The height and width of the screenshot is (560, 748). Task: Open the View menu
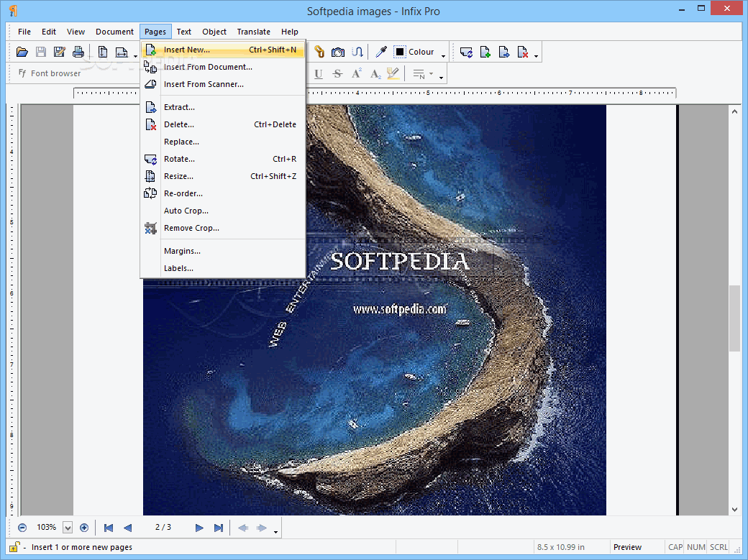pos(76,32)
